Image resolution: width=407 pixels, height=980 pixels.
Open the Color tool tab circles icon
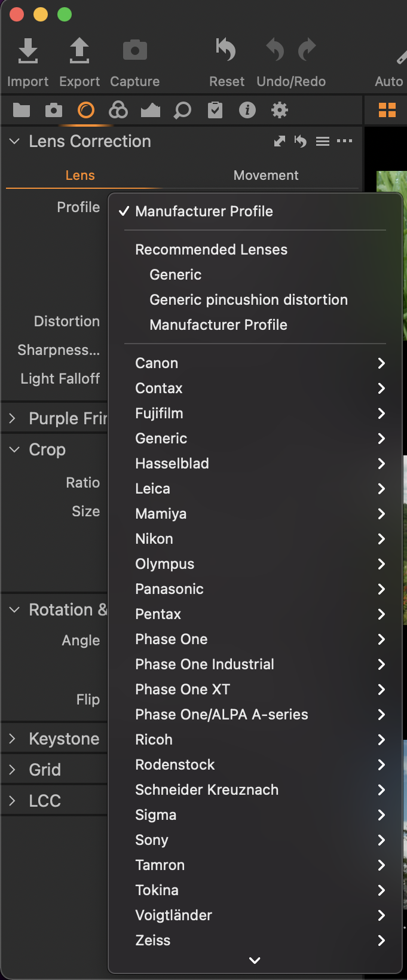click(118, 110)
